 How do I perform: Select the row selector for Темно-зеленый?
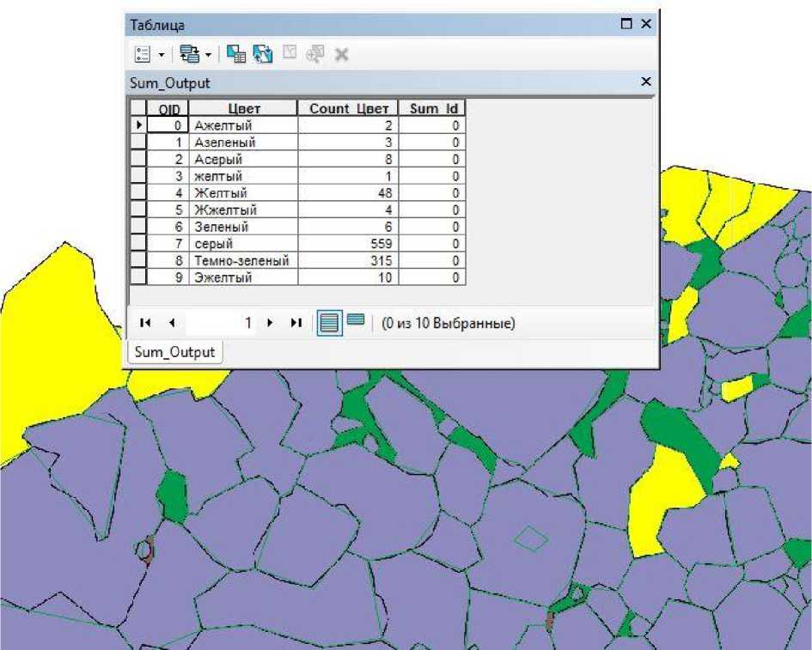[137, 260]
